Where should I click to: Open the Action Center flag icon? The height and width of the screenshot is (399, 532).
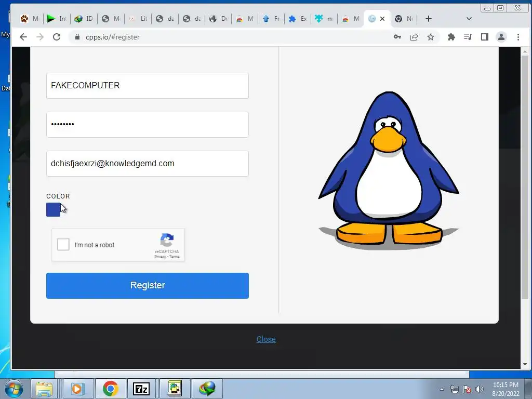coord(467,389)
